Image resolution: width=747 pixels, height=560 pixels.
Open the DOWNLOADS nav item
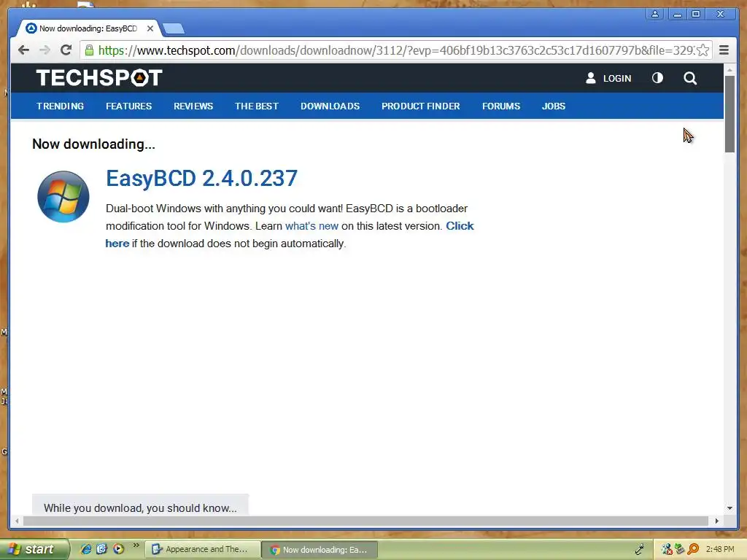(x=330, y=106)
